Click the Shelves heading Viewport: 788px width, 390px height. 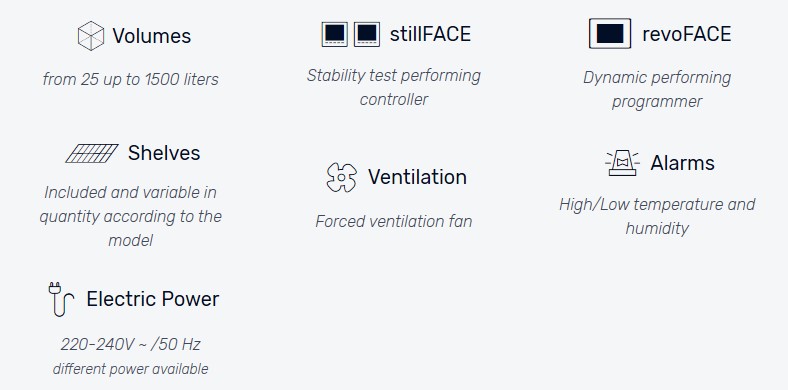tap(164, 153)
